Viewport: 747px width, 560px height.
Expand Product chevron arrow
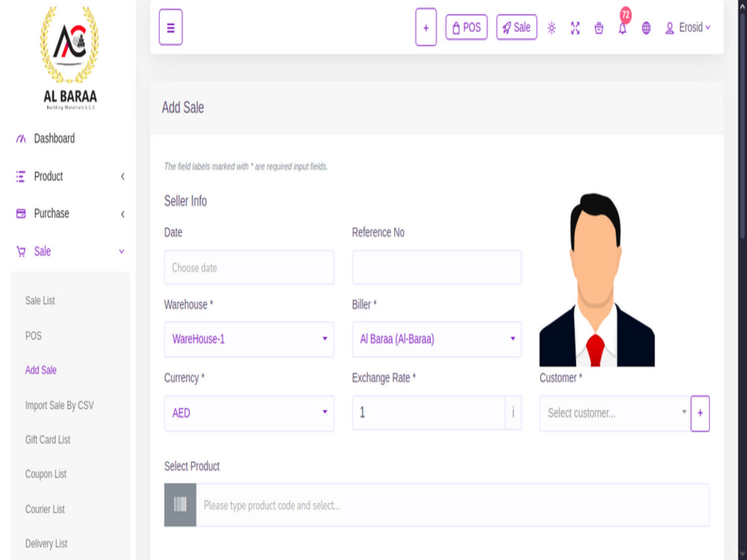123,177
